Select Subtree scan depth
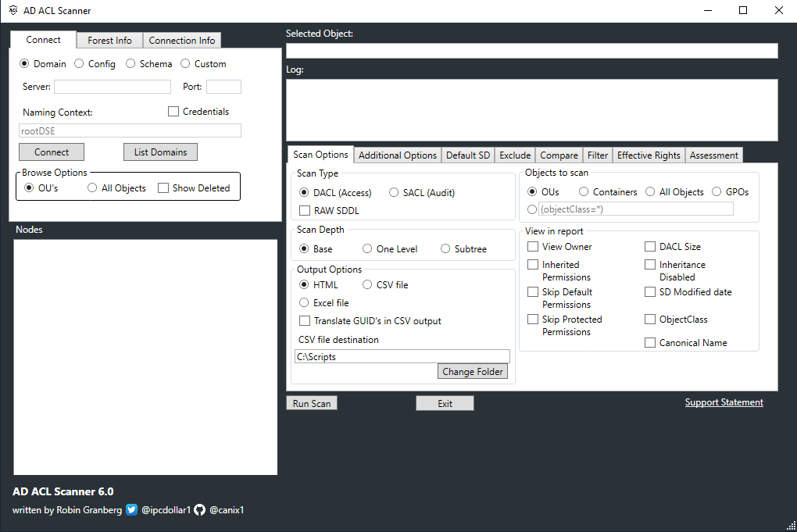 click(445, 249)
